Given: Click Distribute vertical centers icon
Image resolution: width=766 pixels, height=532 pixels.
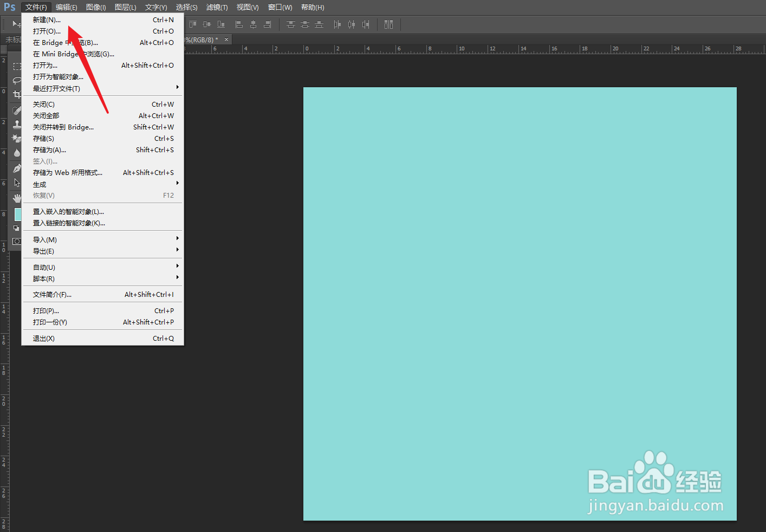Looking at the screenshot, I should point(305,24).
